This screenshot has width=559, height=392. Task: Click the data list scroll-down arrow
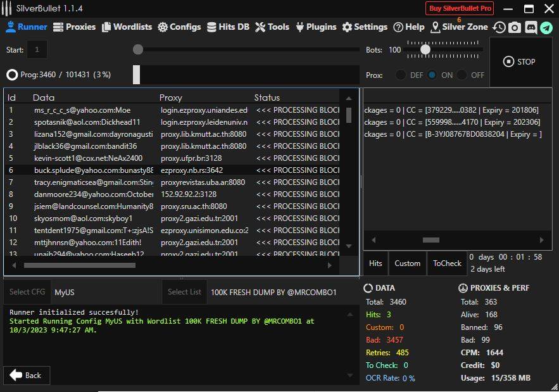[x=348, y=246]
